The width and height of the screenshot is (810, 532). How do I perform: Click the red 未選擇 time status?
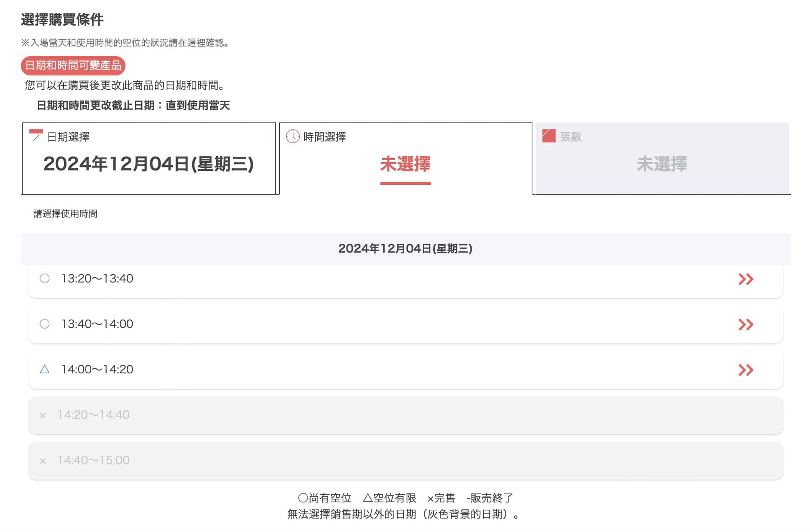click(405, 164)
